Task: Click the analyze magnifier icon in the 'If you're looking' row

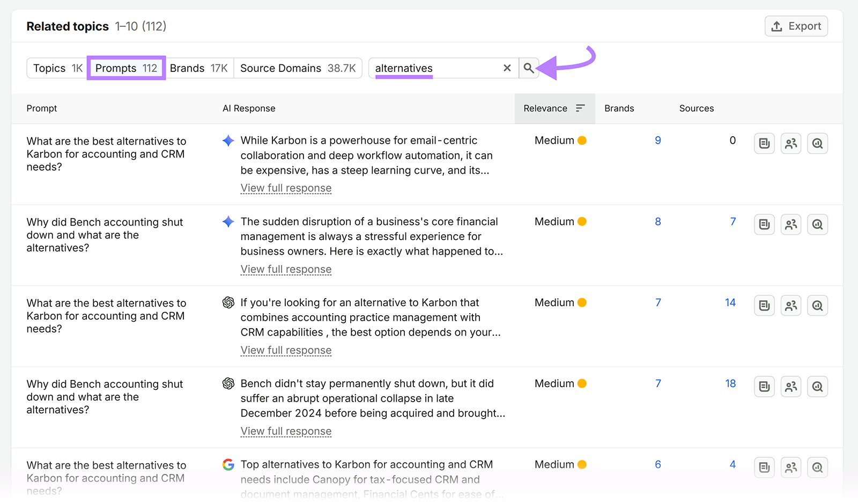Action: click(x=818, y=306)
